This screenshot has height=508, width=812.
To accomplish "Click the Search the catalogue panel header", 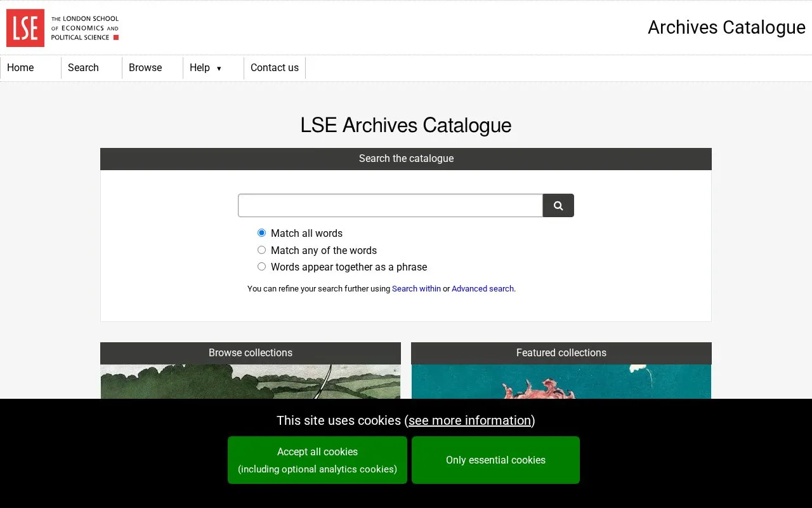I will click(x=406, y=159).
